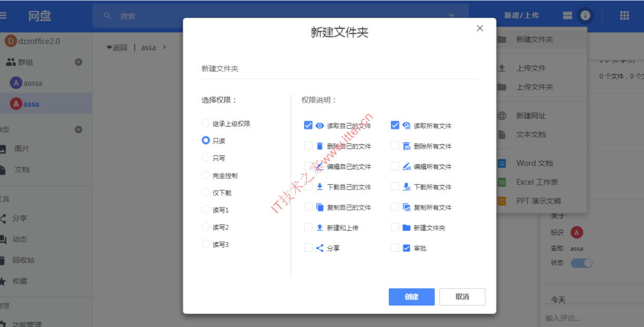Tick the 复制自己的文件 checkbox
The height and width of the screenshot is (327, 644).
(x=308, y=207)
